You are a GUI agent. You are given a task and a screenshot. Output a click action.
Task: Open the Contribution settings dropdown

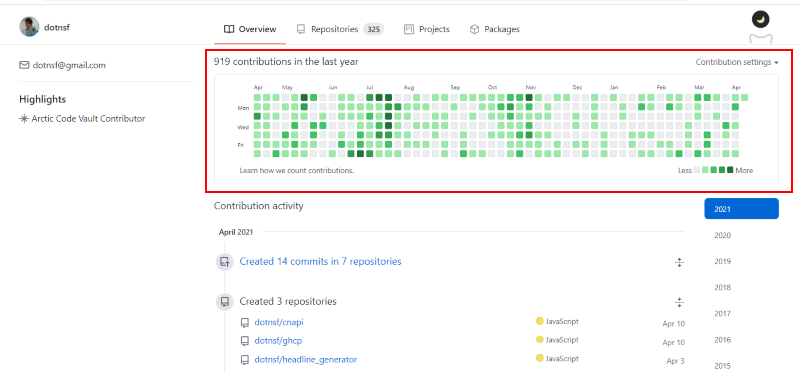coord(737,62)
